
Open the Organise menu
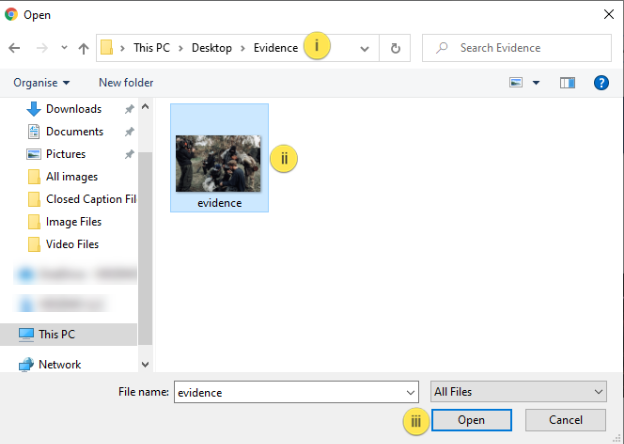point(42,82)
